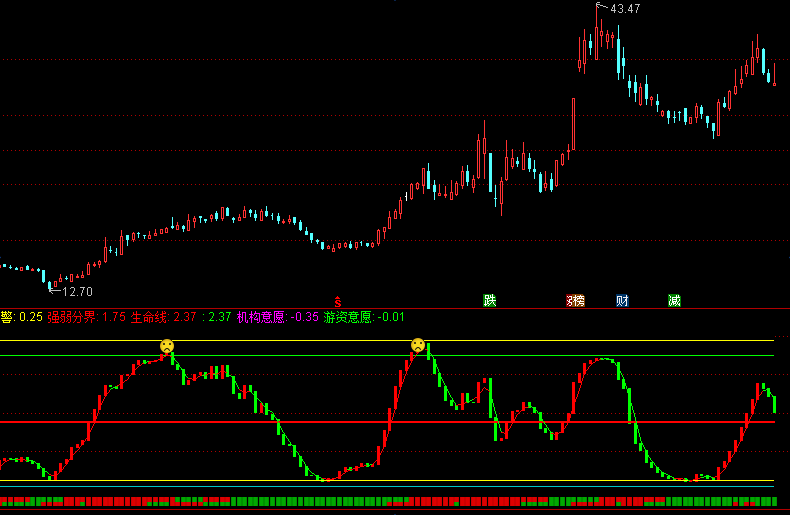Click the 12.70 low price label

[77, 292]
